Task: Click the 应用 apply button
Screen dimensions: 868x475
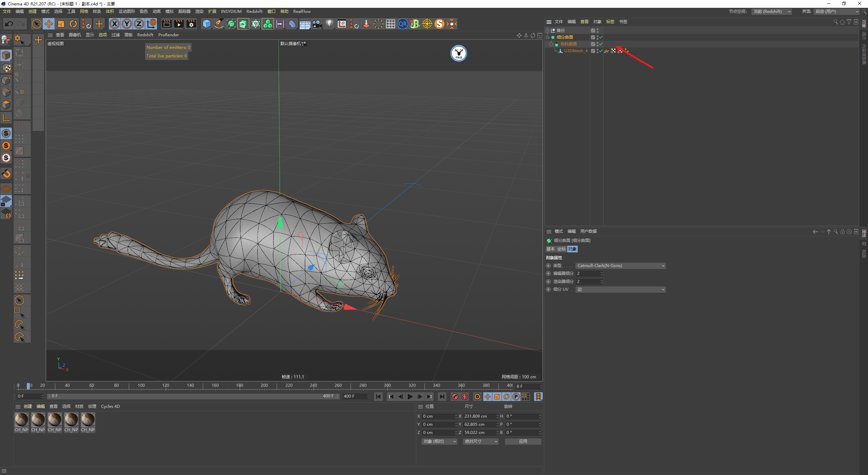Action: click(x=523, y=441)
